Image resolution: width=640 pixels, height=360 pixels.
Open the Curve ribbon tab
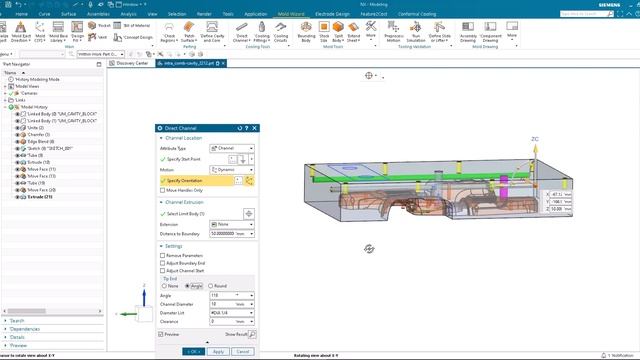(x=44, y=14)
